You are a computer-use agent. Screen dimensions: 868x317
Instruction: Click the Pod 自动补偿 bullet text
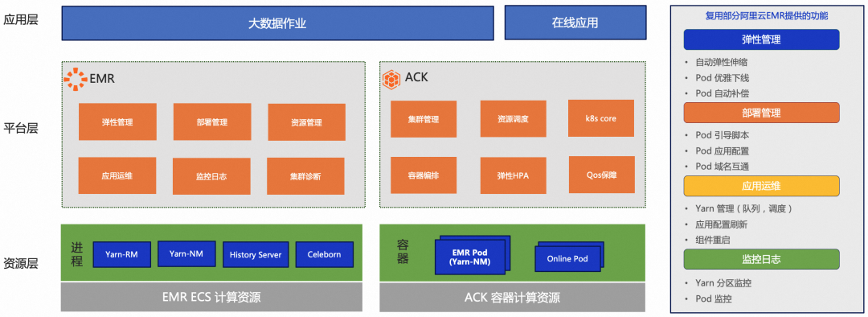[723, 93]
